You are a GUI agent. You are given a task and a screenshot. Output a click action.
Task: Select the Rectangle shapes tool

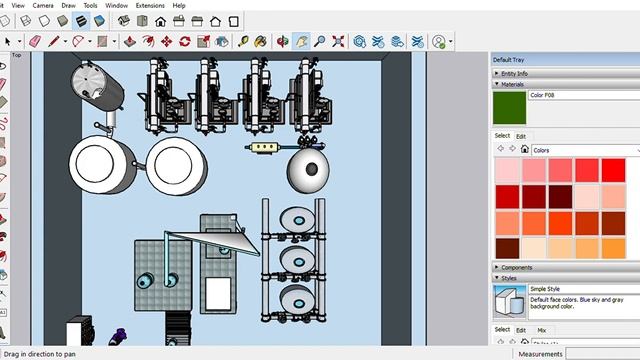(102, 41)
